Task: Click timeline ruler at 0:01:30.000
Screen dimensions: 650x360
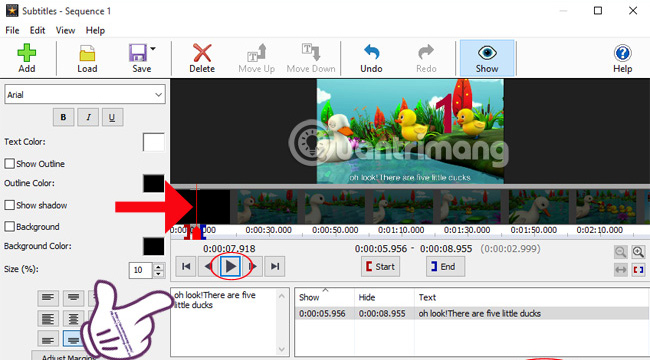Action: coord(467,230)
